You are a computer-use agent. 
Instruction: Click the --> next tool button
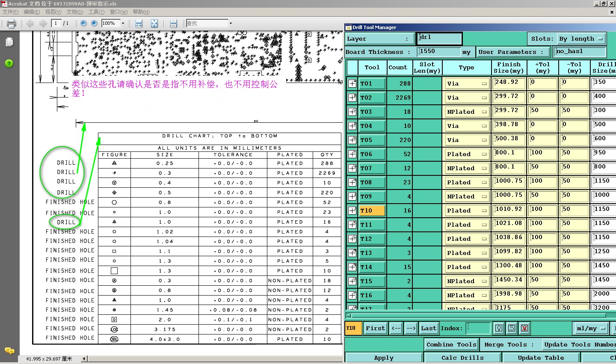coord(411,328)
